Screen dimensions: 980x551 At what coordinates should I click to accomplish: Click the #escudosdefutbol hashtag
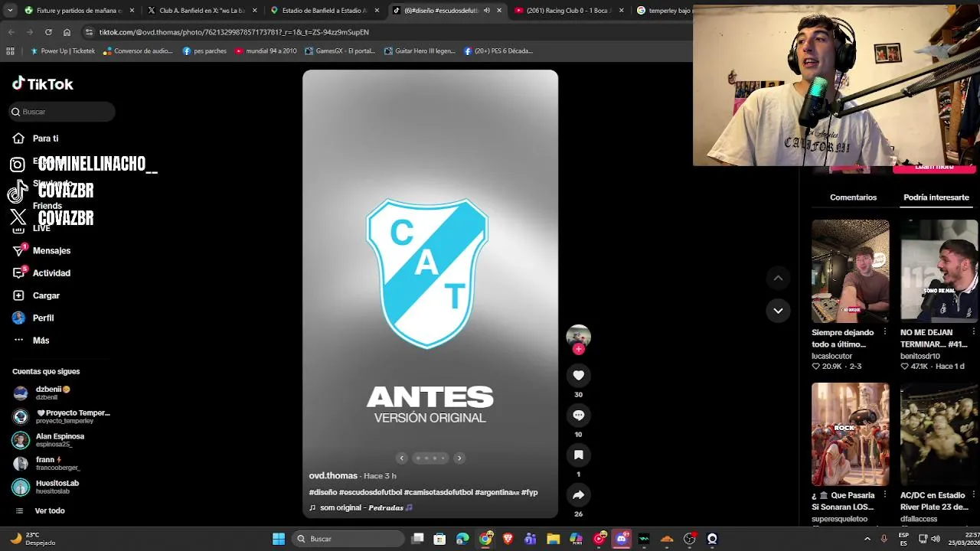[370, 492]
